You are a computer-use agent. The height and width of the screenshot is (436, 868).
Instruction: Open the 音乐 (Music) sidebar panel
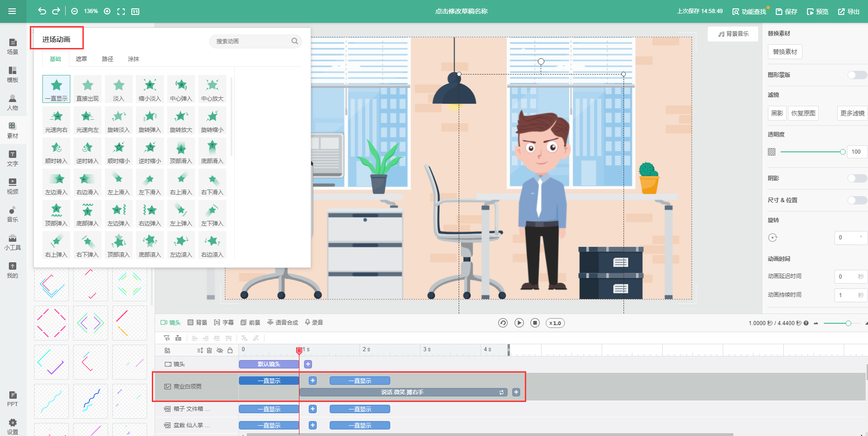click(13, 214)
